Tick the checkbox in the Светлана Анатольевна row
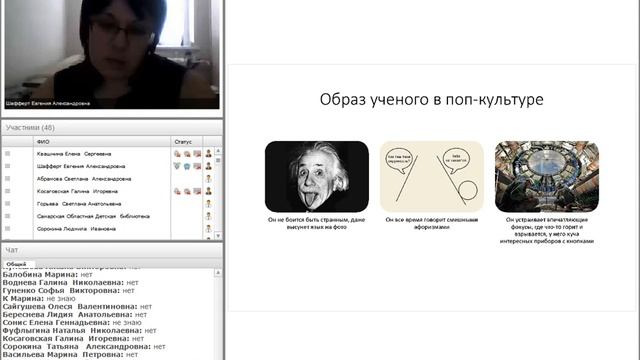Screen dimensions: 640x360 point(7,203)
